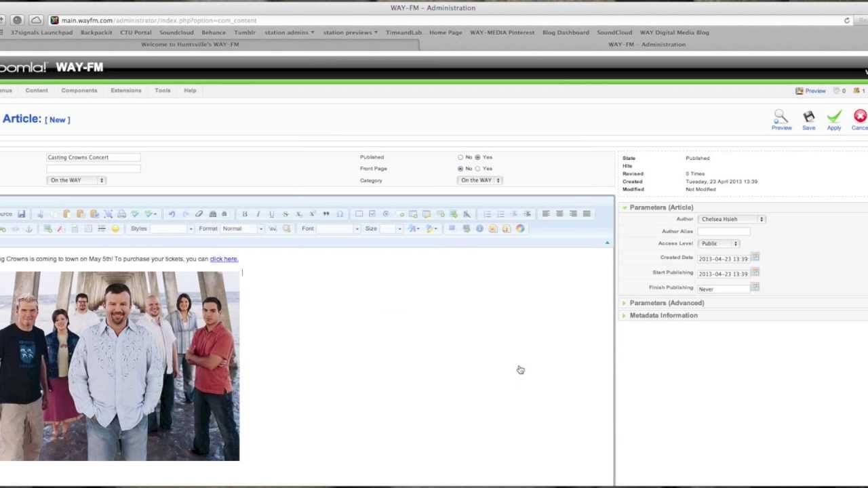This screenshot has height=488, width=868.
Task: Insert a blockquote with the quote icon
Action: click(326, 213)
